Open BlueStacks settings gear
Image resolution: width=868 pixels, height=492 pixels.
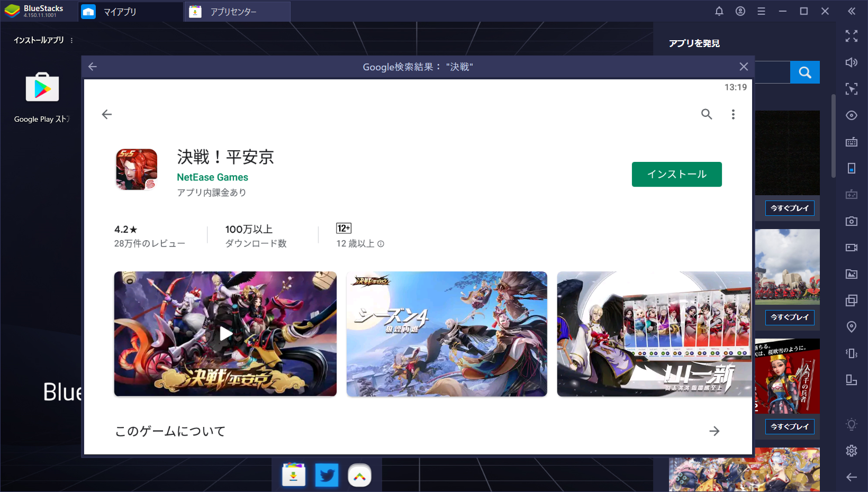[852, 451]
